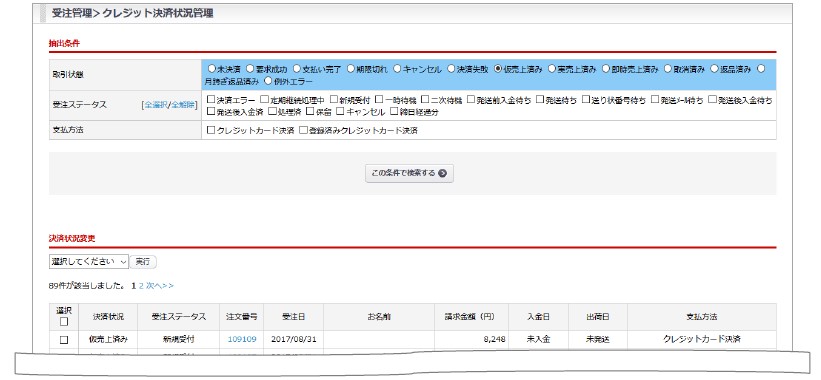Check the 発送前入金待ち checkbox
Viewport: 821px width, 380px height.
(x=471, y=99)
